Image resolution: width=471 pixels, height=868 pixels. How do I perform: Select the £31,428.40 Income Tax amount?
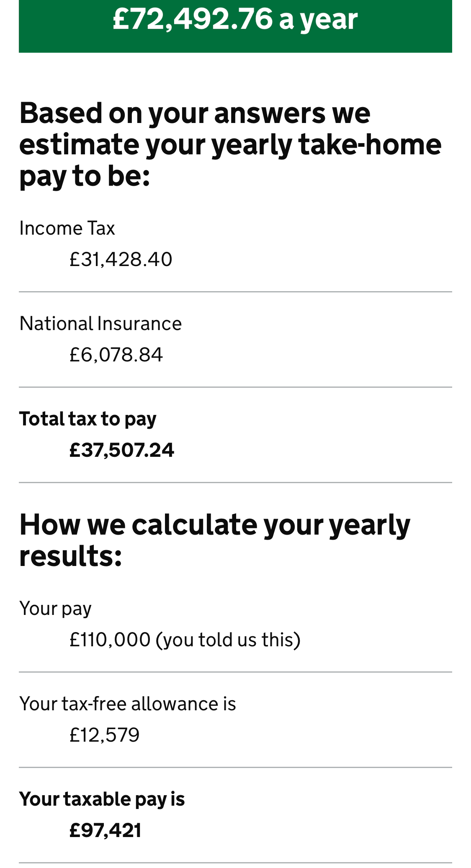coord(121,259)
